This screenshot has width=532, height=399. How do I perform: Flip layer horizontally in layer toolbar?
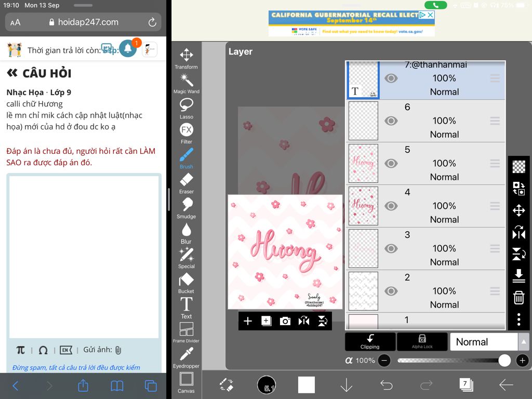click(x=303, y=321)
